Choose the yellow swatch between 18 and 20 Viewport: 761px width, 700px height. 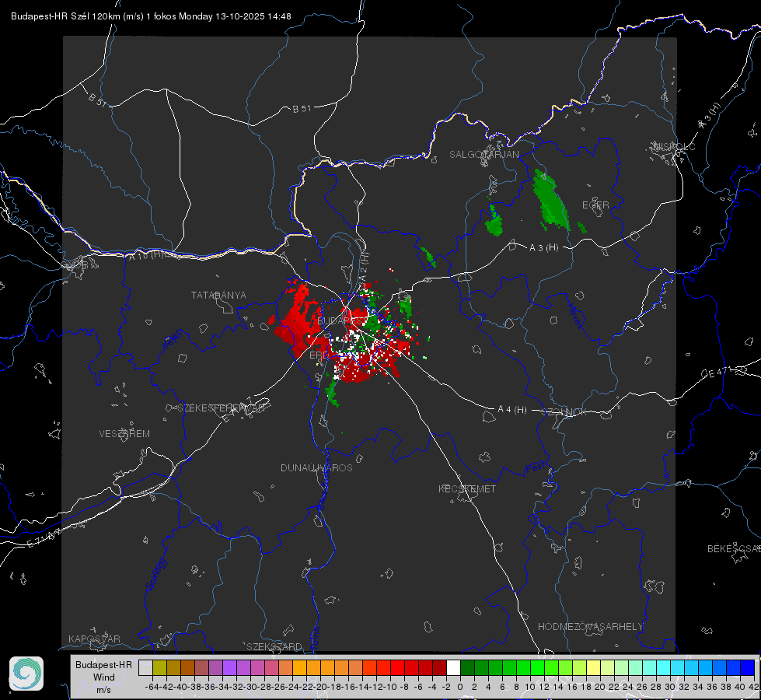[594, 667]
